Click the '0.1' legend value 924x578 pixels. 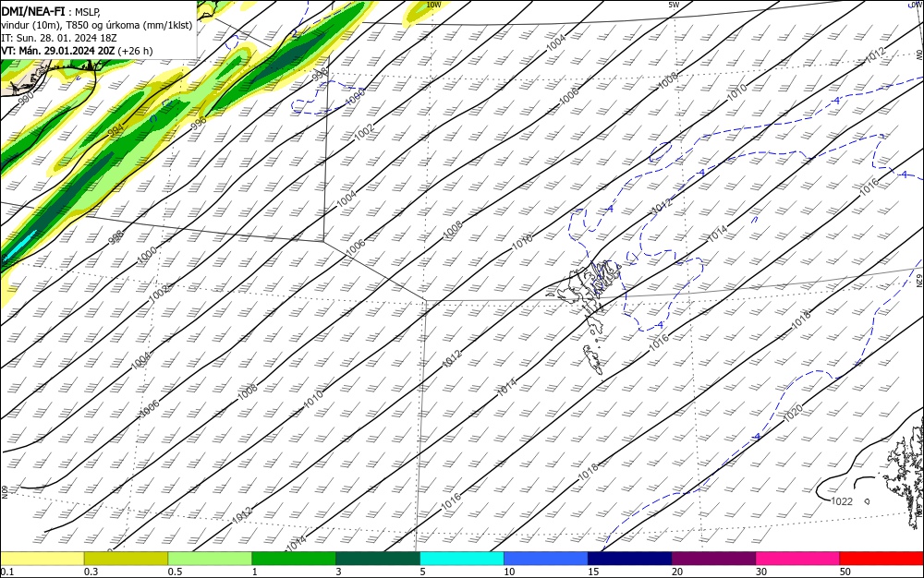[7, 572]
